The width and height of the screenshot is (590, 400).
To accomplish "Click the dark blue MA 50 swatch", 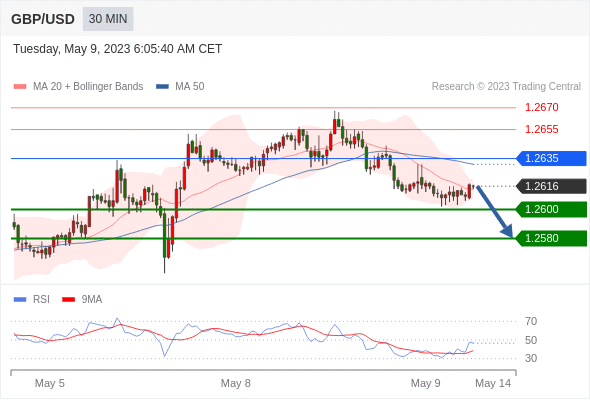I will pyautogui.click(x=162, y=87).
